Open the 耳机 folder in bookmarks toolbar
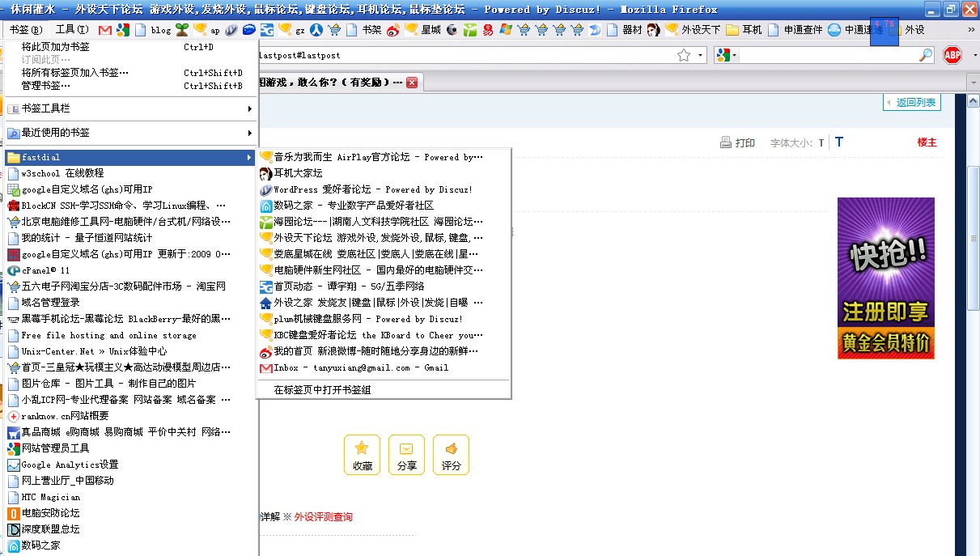Screen dimensions: 980x556 pos(745,30)
